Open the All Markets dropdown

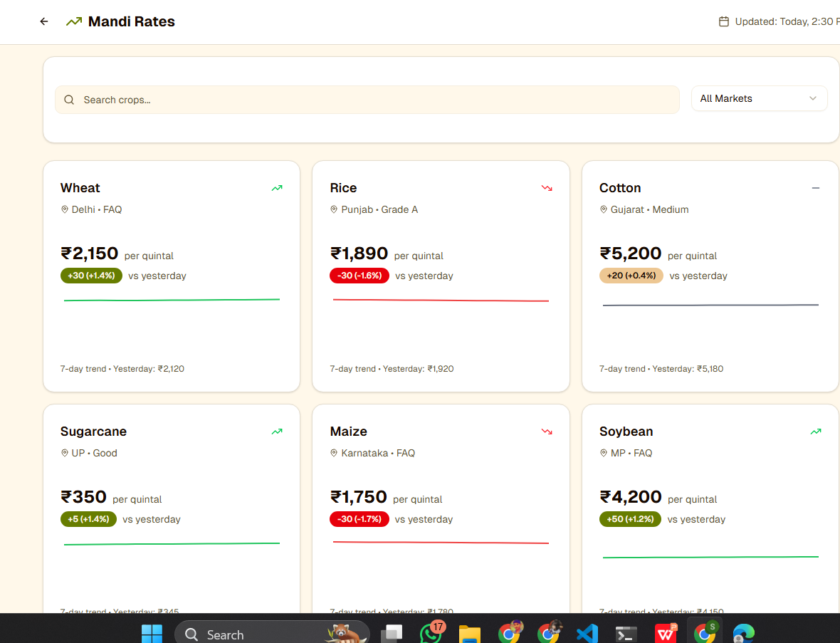point(759,98)
